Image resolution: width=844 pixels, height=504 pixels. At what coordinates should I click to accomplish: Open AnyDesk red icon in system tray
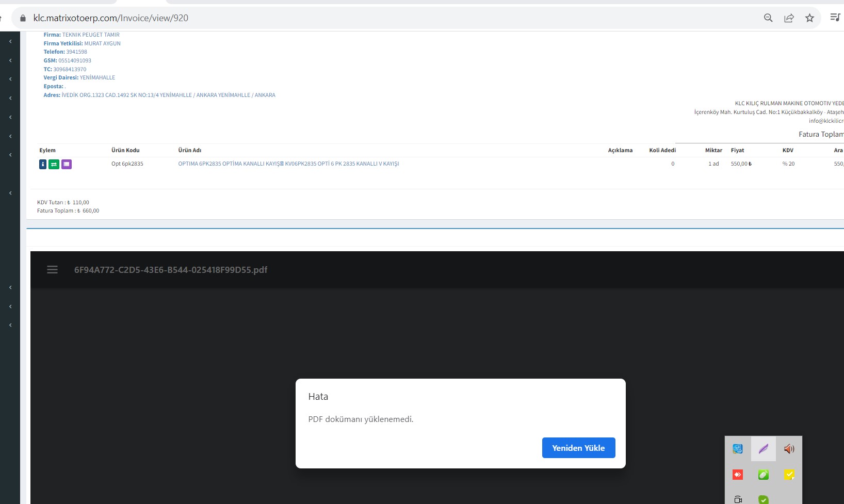pos(738,475)
